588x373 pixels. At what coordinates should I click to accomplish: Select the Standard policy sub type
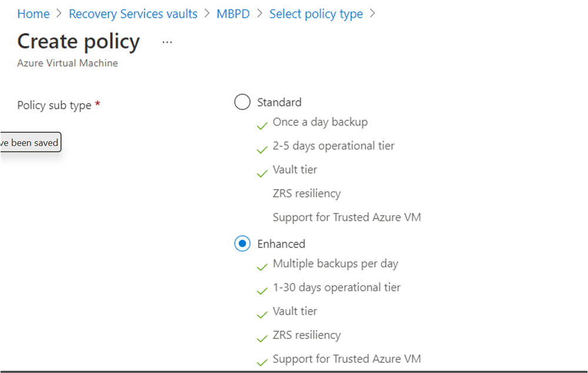(x=242, y=102)
